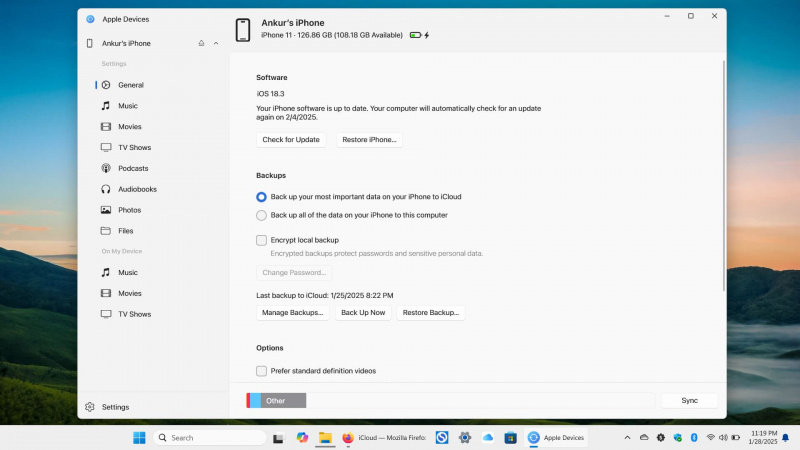Screen dimensions: 800x450
Task: Collapse the Ankur's iPhone sidebar section
Action: click(x=216, y=43)
